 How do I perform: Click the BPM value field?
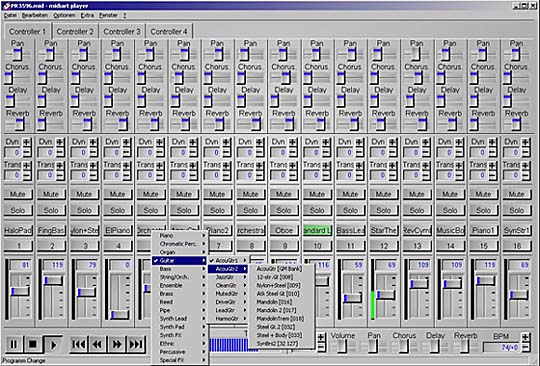click(501, 347)
